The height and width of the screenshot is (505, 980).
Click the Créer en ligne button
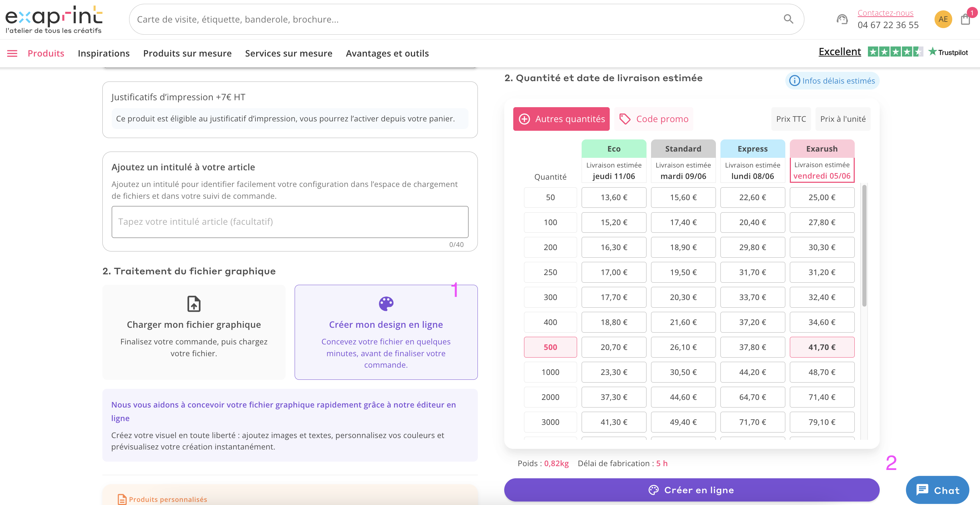[x=691, y=490]
